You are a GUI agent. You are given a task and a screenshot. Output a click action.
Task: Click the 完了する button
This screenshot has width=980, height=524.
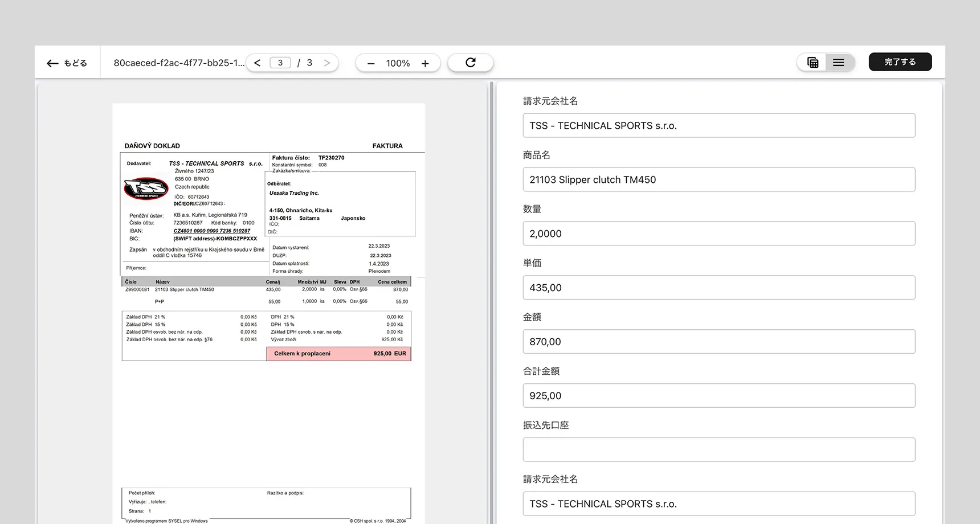pos(900,62)
